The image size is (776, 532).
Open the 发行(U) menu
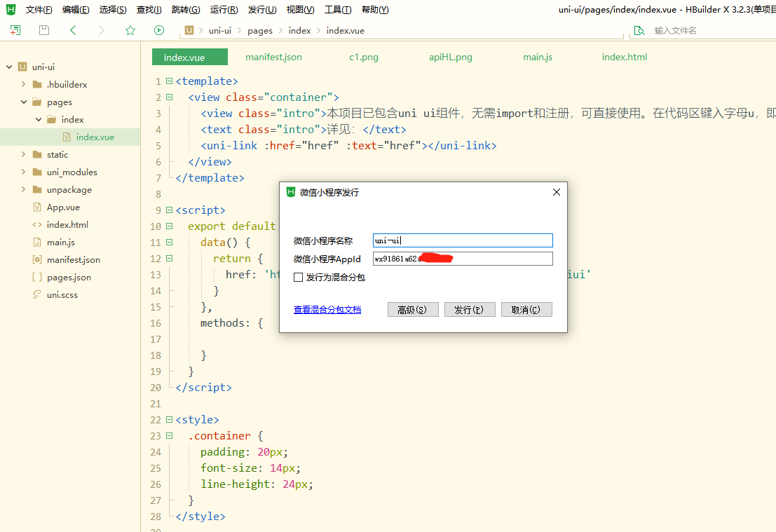click(x=261, y=9)
